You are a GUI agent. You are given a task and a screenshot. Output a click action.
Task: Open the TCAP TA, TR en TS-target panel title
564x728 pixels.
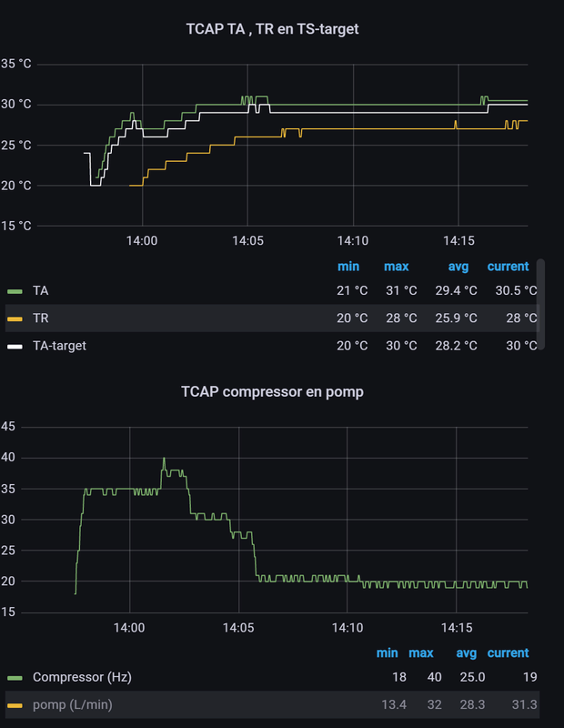point(273,29)
